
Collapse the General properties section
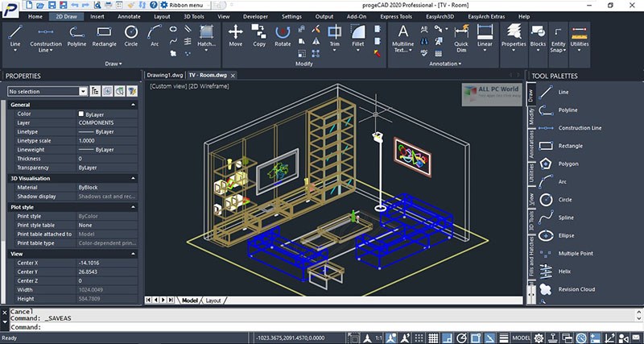coord(133,105)
